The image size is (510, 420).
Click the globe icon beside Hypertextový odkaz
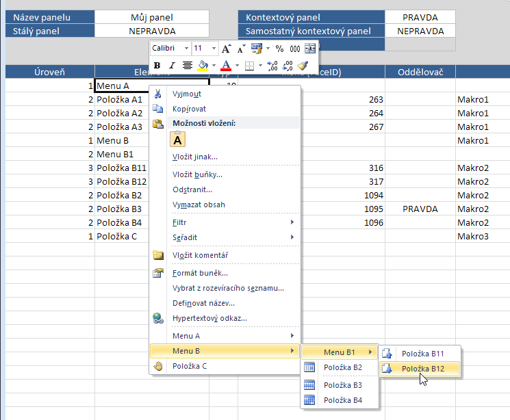tap(158, 318)
